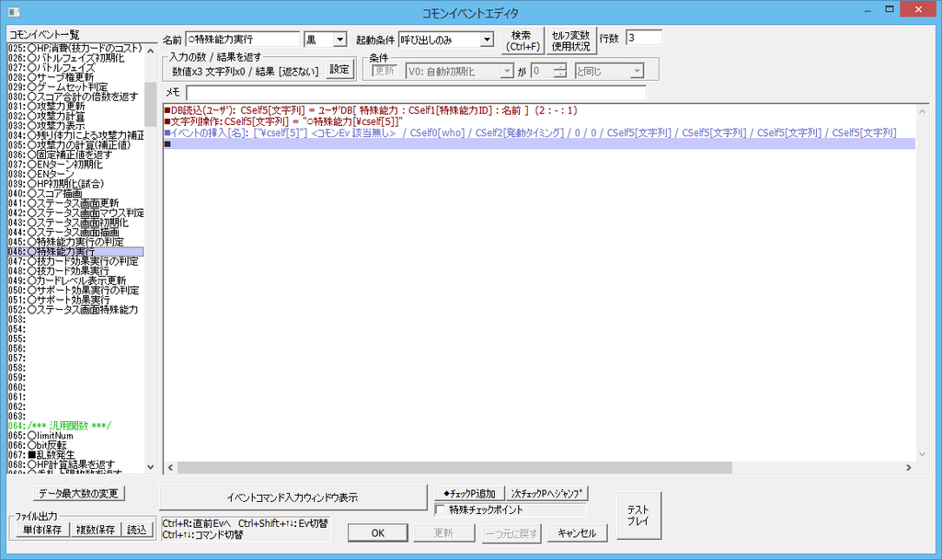Click the code area left scroll arrow
This screenshot has width=942, height=560.
click(170, 467)
